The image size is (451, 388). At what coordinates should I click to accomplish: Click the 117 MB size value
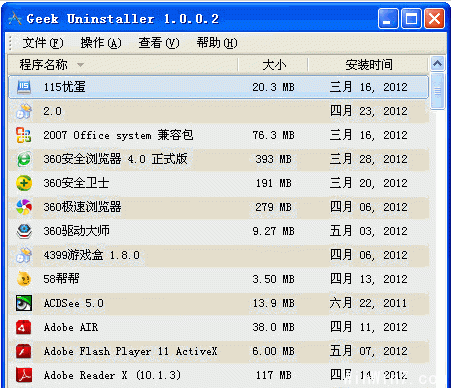click(273, 375)
